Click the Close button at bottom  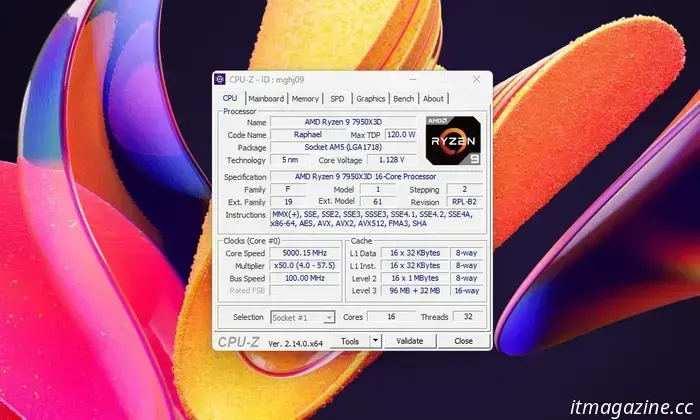(x=463, y=341)
